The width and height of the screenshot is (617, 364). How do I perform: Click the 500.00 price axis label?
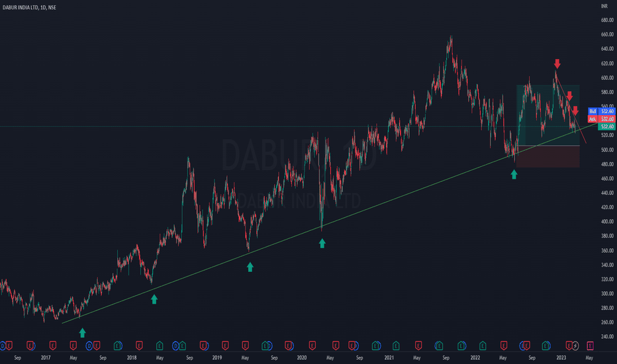pos(607,150)
